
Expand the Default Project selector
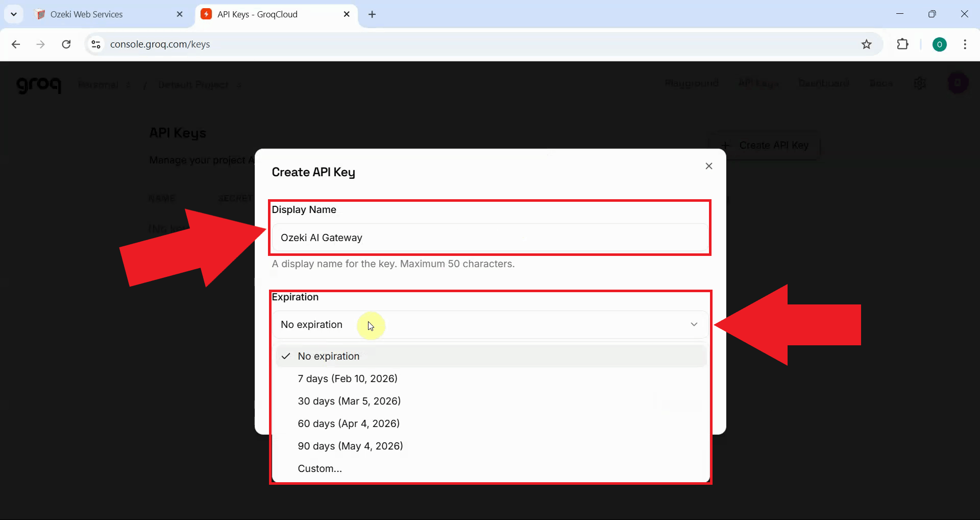pyautogui.click(x=239, y=85)
